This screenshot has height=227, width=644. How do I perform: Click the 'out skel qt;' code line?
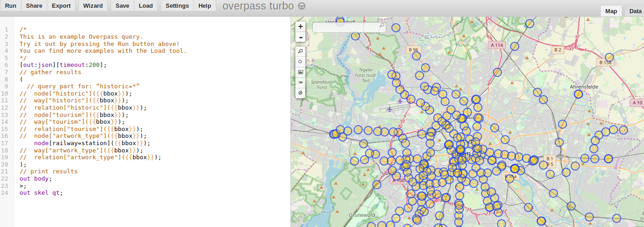(x=41, y=193)
